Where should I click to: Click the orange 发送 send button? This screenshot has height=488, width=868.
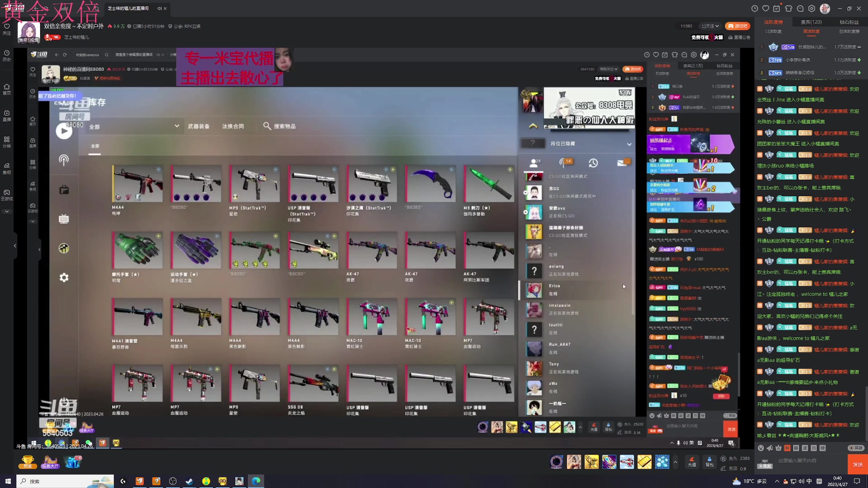(857, 464)
